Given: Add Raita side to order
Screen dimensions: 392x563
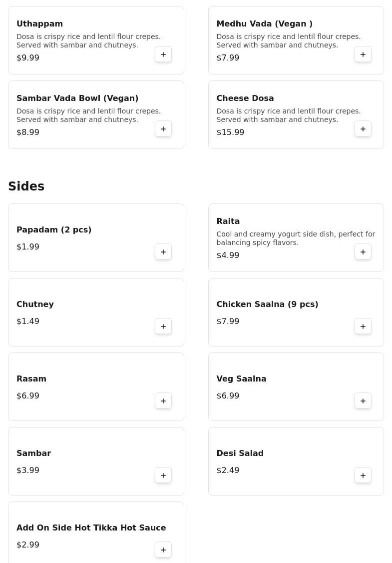Looking at the screenshot, I should (x=363, y=252).
